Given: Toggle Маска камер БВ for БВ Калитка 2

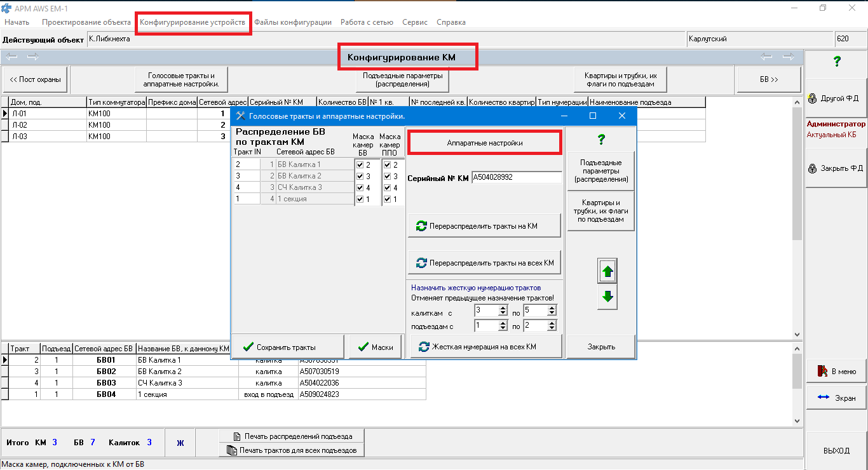Looking at the screenshot, I should click(x=360, y=177).
